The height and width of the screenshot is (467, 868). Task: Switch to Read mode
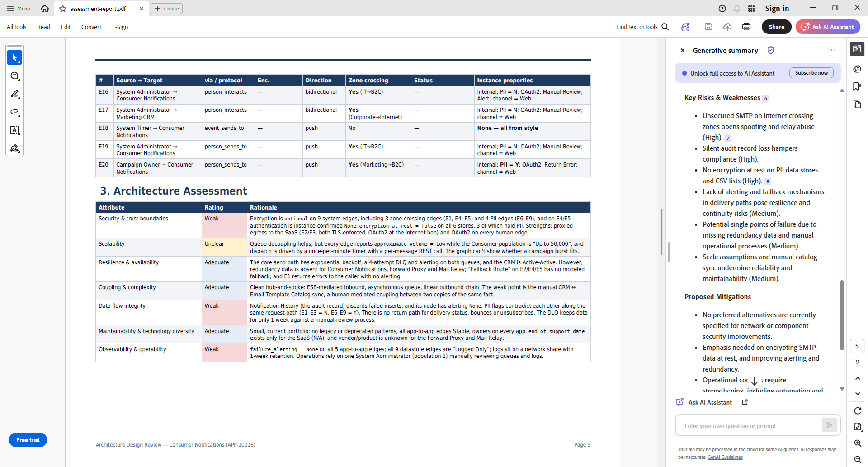43,27
